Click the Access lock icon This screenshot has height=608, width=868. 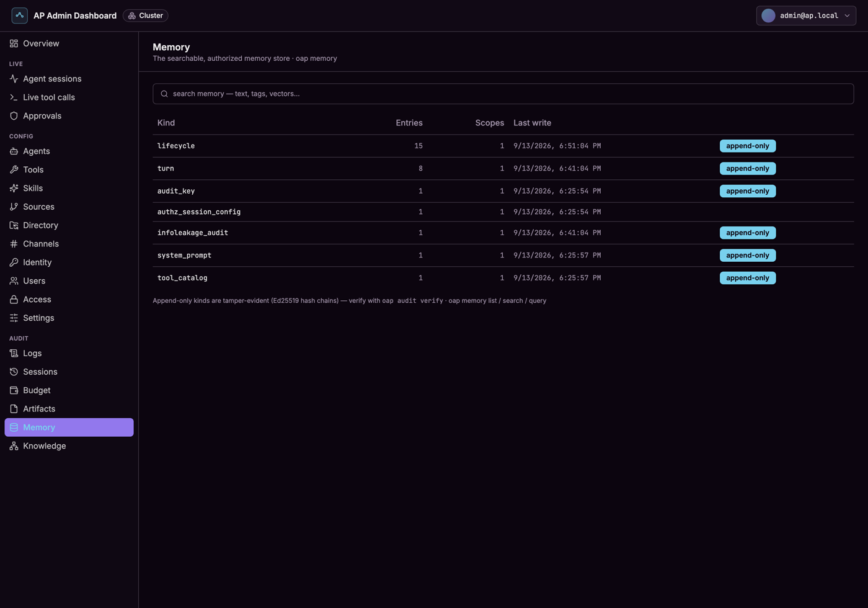pos(14,300)
